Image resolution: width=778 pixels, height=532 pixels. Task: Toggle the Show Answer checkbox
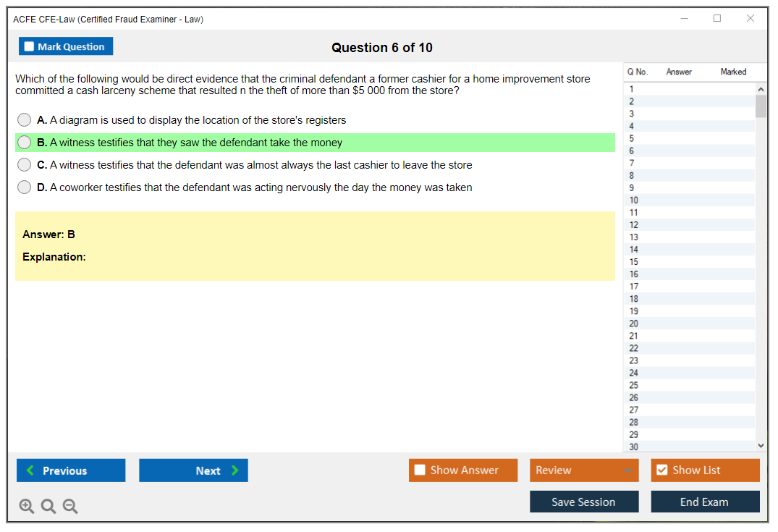(420, 470)
